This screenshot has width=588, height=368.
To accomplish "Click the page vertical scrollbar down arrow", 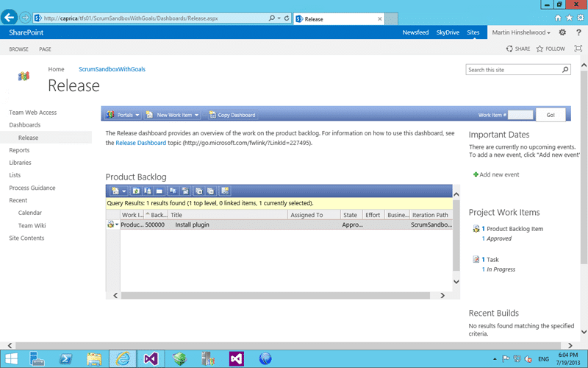I will (x=584, y=332).
